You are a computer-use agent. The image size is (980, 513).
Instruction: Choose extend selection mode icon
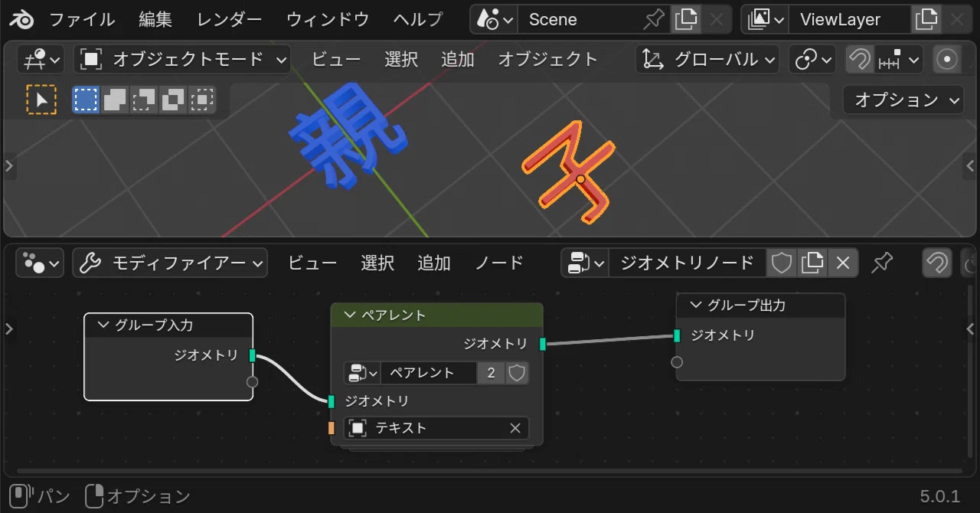(x=116, y=100)
